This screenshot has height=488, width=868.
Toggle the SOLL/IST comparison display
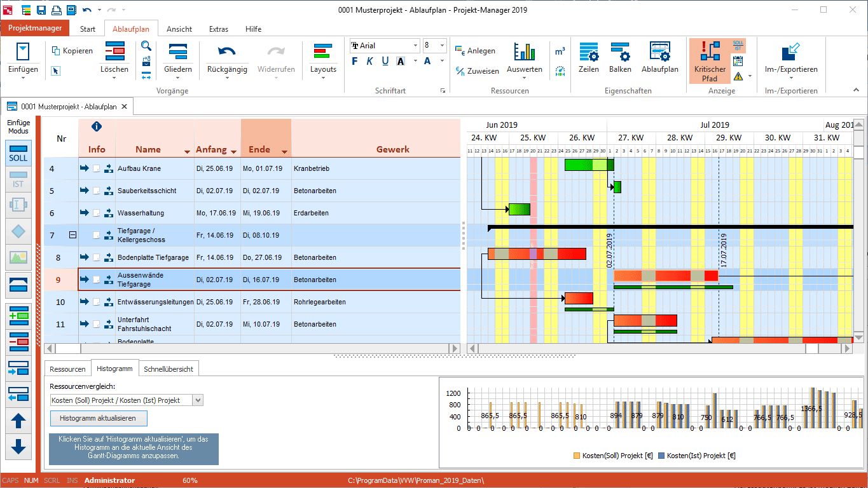tap(738, 45)
